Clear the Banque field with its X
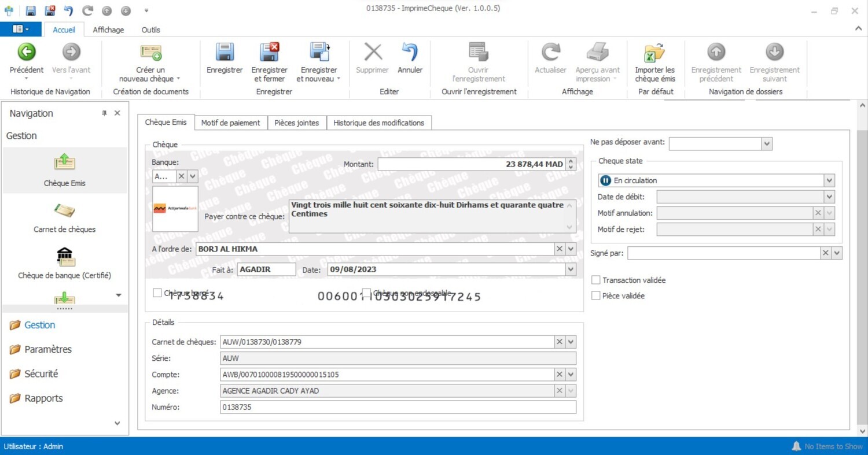This screenshot has width=868, height=455. click(x=181, y=176)
